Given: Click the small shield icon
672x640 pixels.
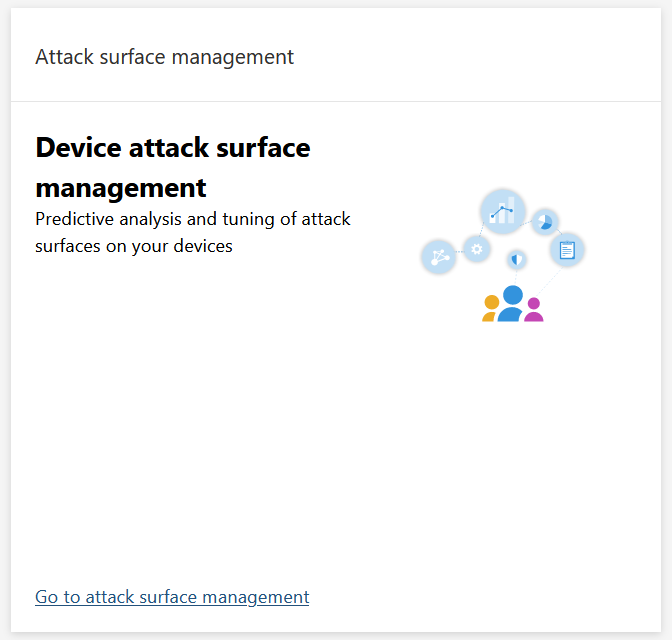Looking at the screenshot, I should pyautogui.click(x=516, y=260).
